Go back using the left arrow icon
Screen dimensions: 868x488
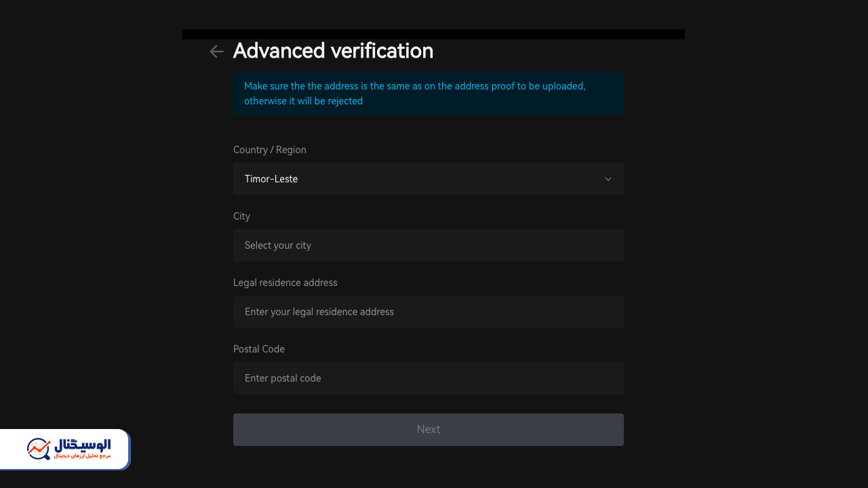(216, 52)
